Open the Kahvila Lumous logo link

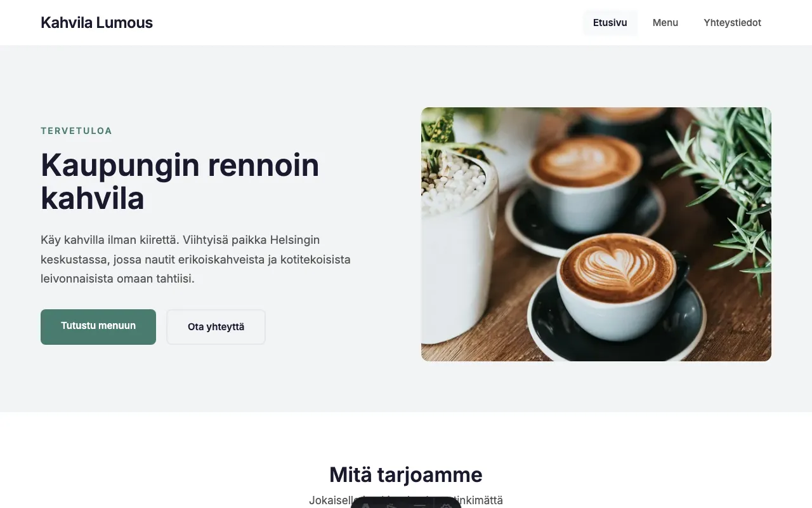tap(96, 23)
